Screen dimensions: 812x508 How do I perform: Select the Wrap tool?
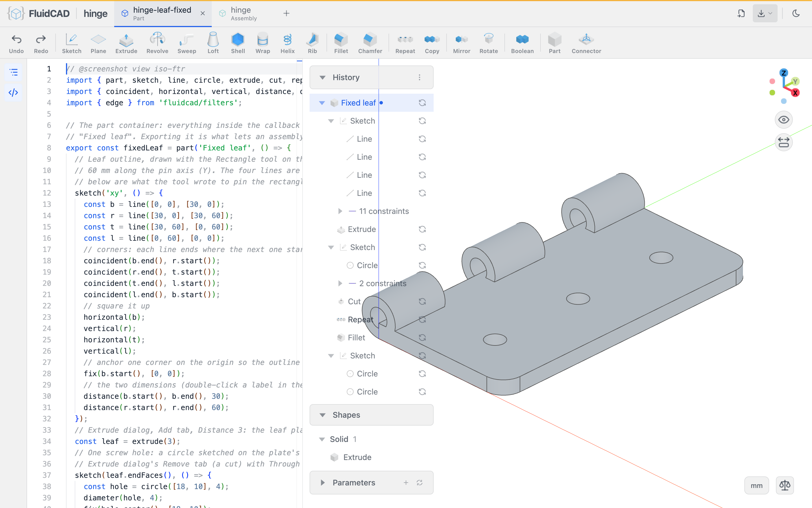pyautogui.click(x=263, y=43)
